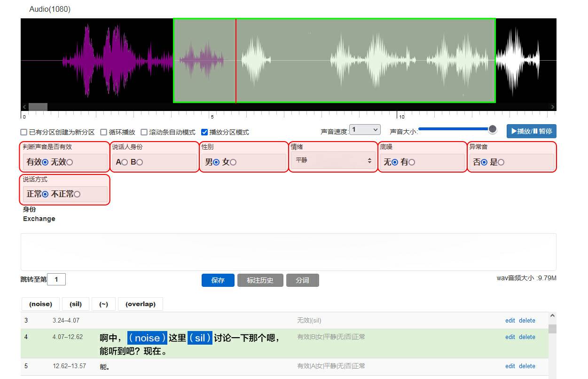Open the 情绪 emotion dropdown
Screen dimensions: 588x379
click(333, 161)
